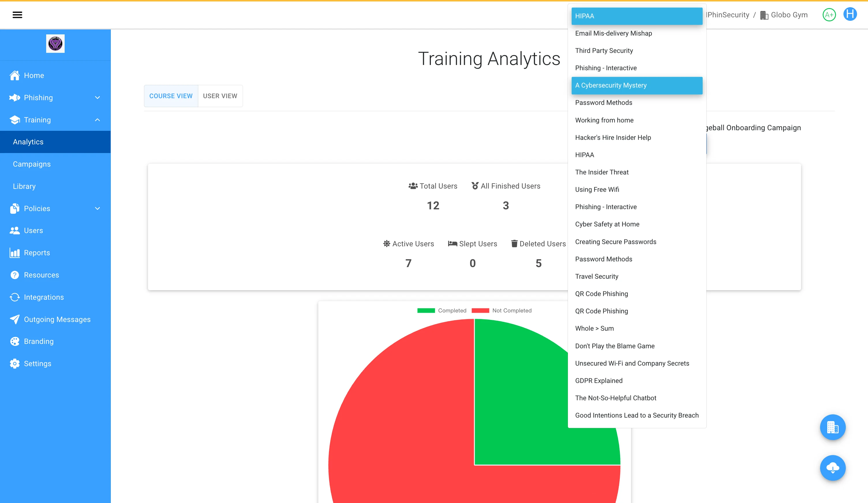Screen dimensions: 868x503
Task: Switch to the USER VIEW tab
Action: click(x=220, y=96)
